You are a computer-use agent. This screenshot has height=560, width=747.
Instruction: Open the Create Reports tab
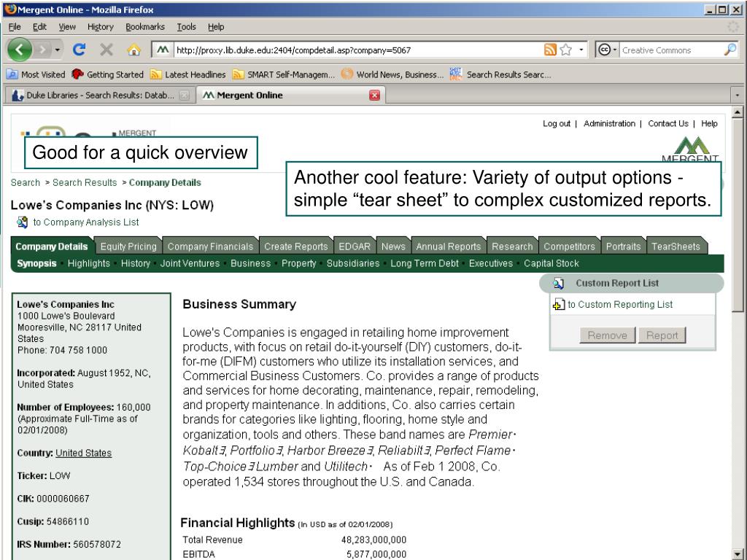[296, 246]
